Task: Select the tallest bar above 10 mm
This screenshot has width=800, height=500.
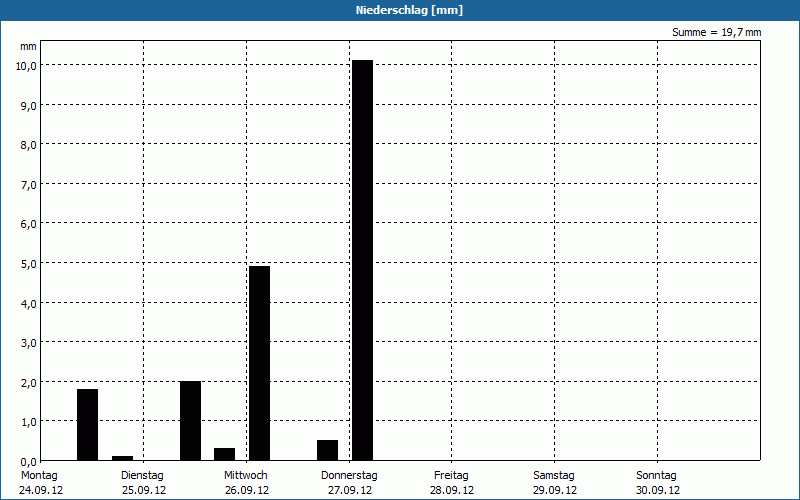Action: 362,260
